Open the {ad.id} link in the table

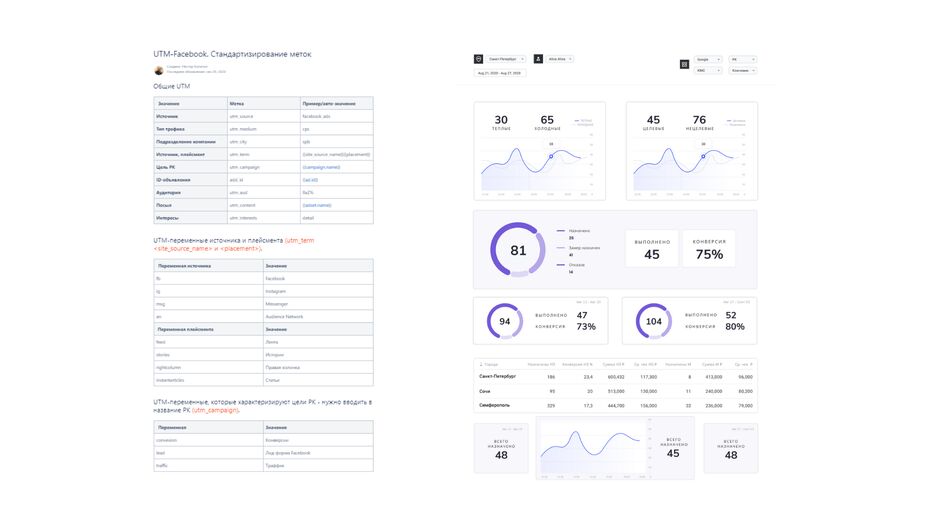click(310, 180)
